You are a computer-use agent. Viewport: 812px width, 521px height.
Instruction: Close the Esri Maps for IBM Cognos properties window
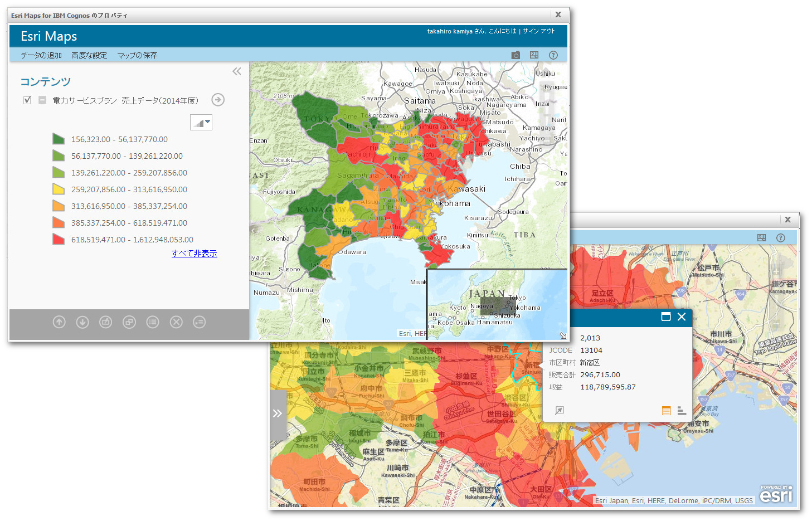[x=558, y=14]
